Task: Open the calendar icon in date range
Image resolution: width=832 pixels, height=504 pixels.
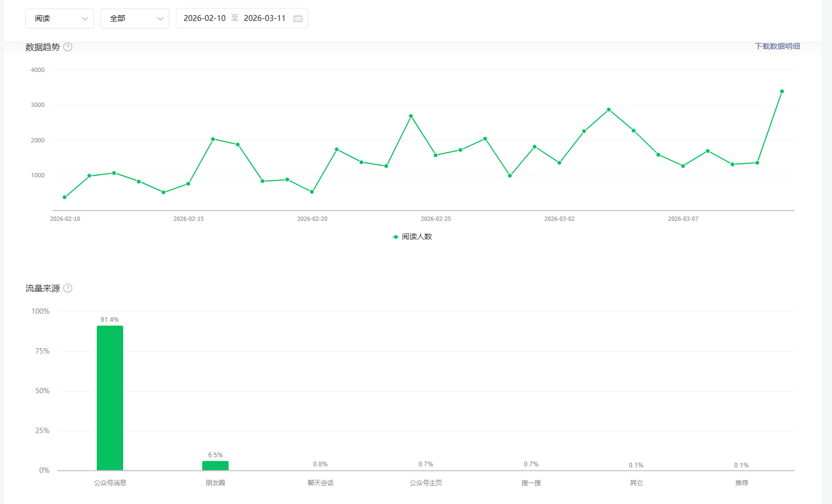Action: coord(298,18)
